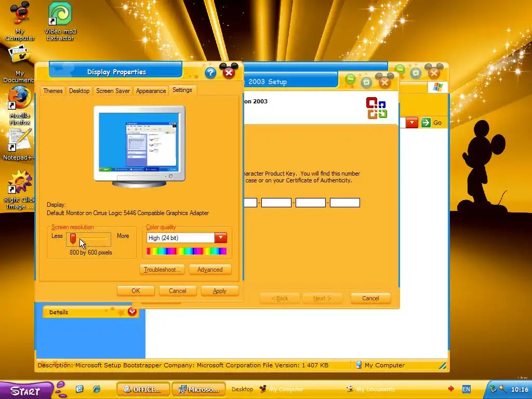Click My Documents in the taskbar toolbar
This screenshot has height=399, width=532.
[x=370, y=389]
